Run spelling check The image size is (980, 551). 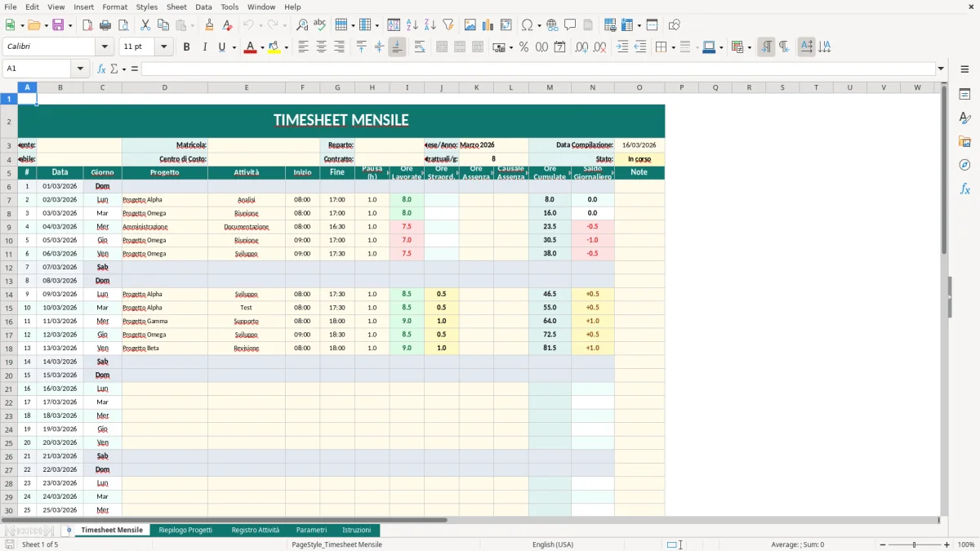[x=320, y=25]
